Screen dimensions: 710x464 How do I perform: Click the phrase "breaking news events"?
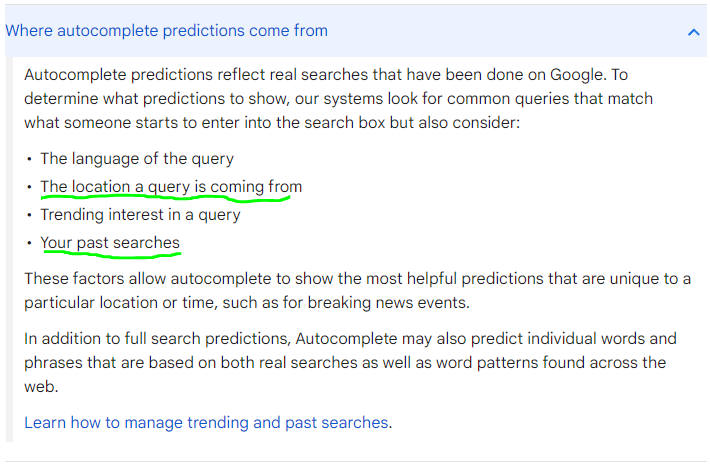click(388, 302)
